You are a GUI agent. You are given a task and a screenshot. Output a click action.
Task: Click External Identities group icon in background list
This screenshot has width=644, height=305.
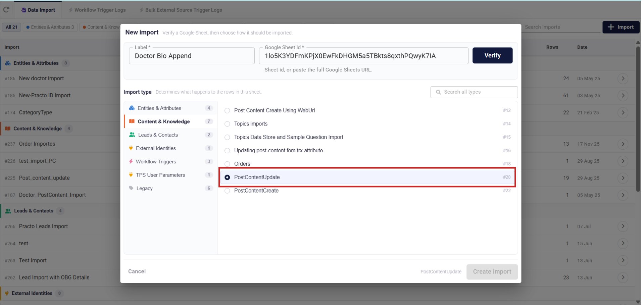tap(7, 293)
